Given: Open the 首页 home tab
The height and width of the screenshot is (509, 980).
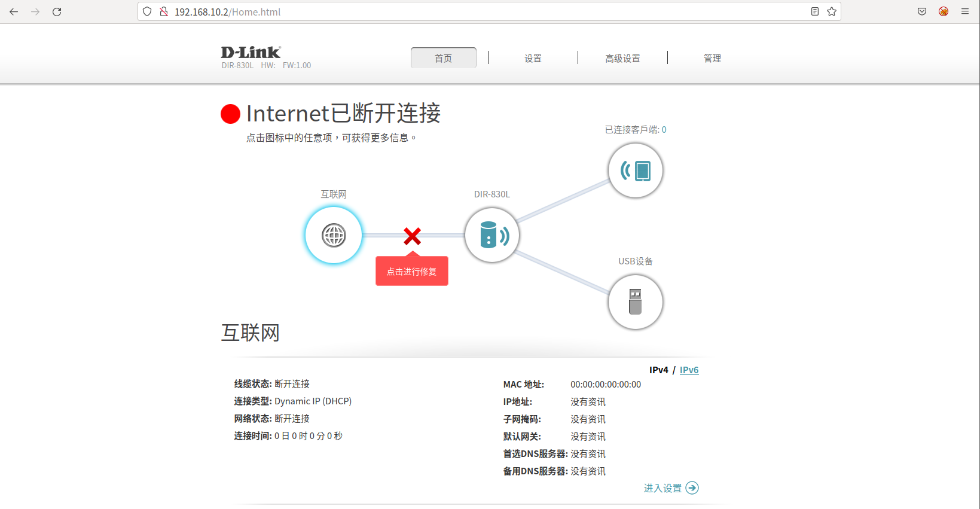Looking at the screenshot, I should pos(443,58).
